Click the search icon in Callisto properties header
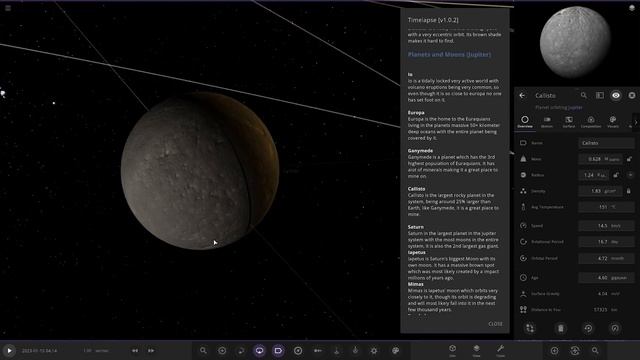The height and width of the screenshot is (360, 640). pyautogui.click(x=584, y=95)
